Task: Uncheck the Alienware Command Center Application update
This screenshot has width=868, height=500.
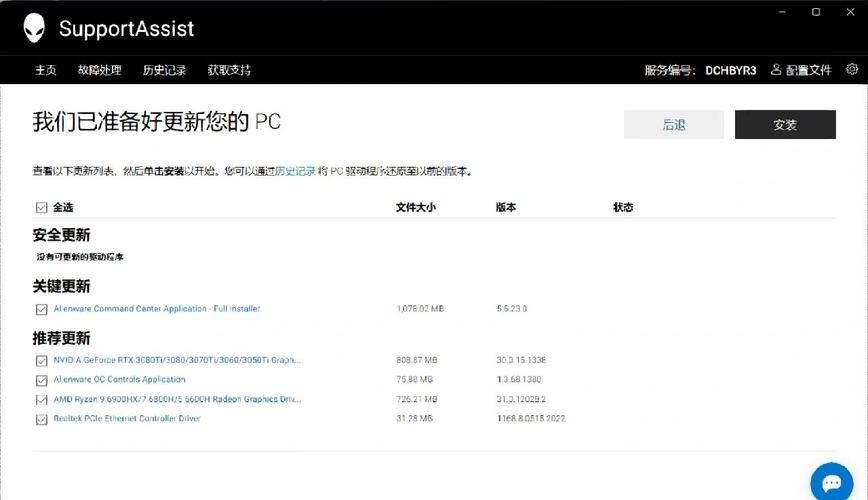Action: [x=41, y=310]
